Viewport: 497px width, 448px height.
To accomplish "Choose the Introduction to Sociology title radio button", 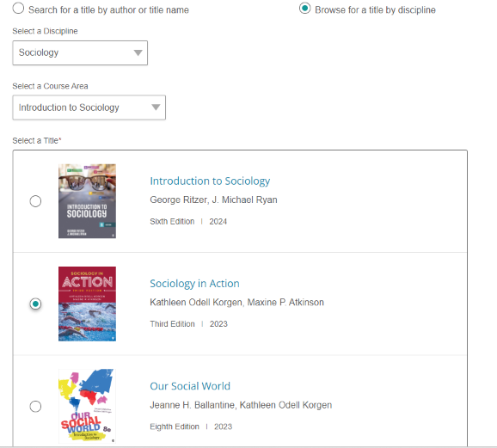I will pos(35,201).
